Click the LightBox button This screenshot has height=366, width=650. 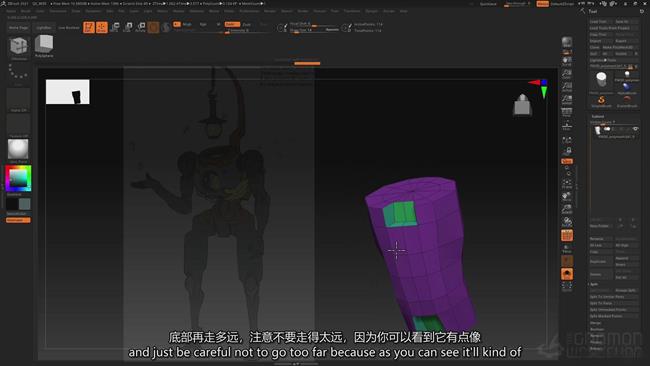44,27
